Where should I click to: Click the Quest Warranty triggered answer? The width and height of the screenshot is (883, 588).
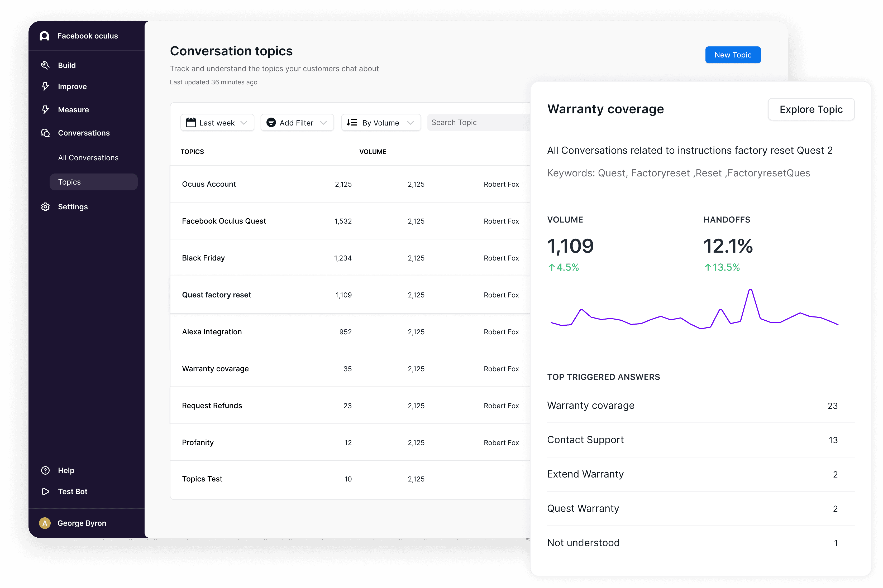pyautogui.click(x=700, y=508)
